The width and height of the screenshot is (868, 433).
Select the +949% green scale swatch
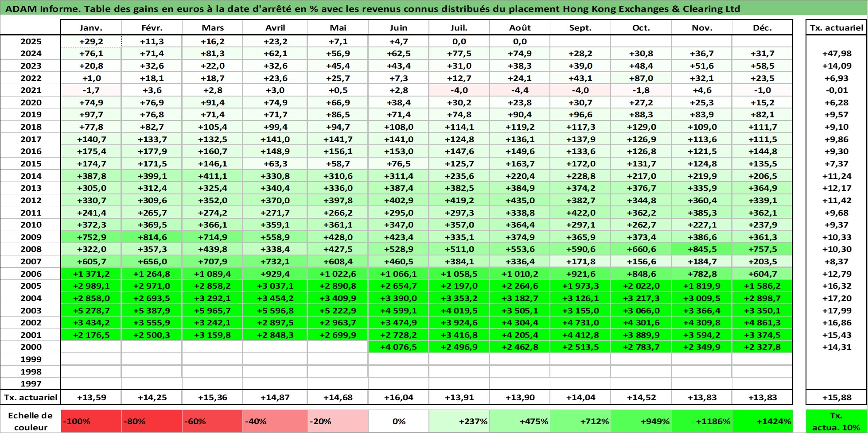641,421
